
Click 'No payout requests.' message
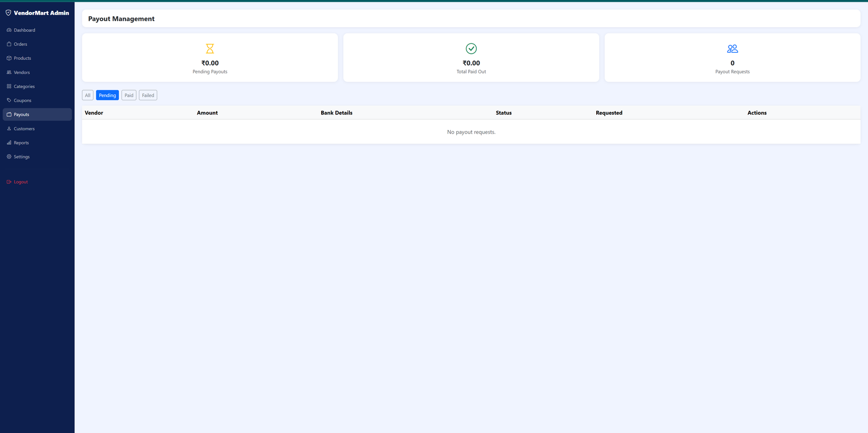pyautogui.click(x=471, y=132)
